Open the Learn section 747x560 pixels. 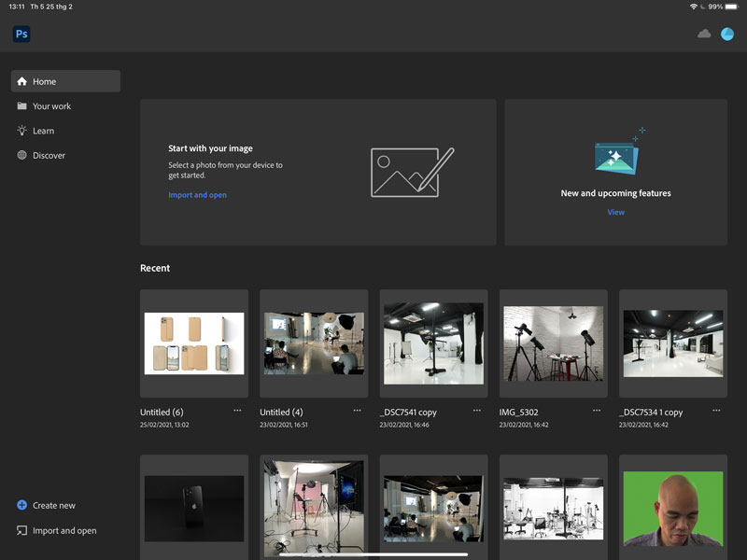click(x=43, y=131)
